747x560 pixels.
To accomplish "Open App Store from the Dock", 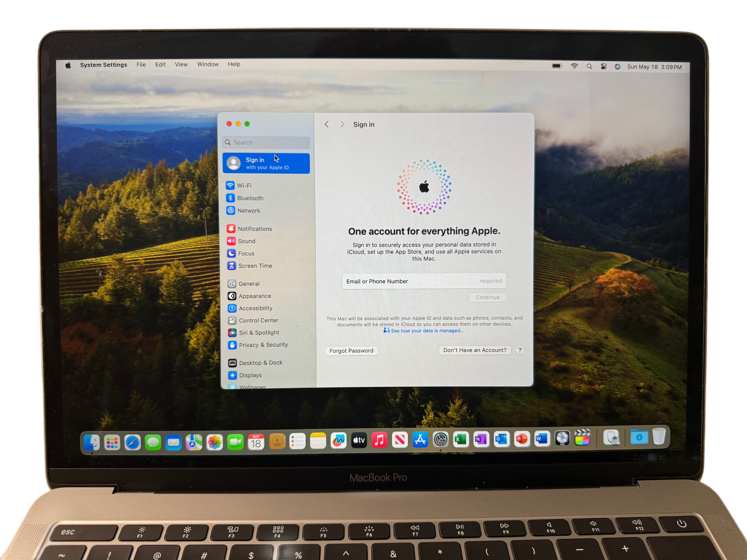I will pos(420,440).
